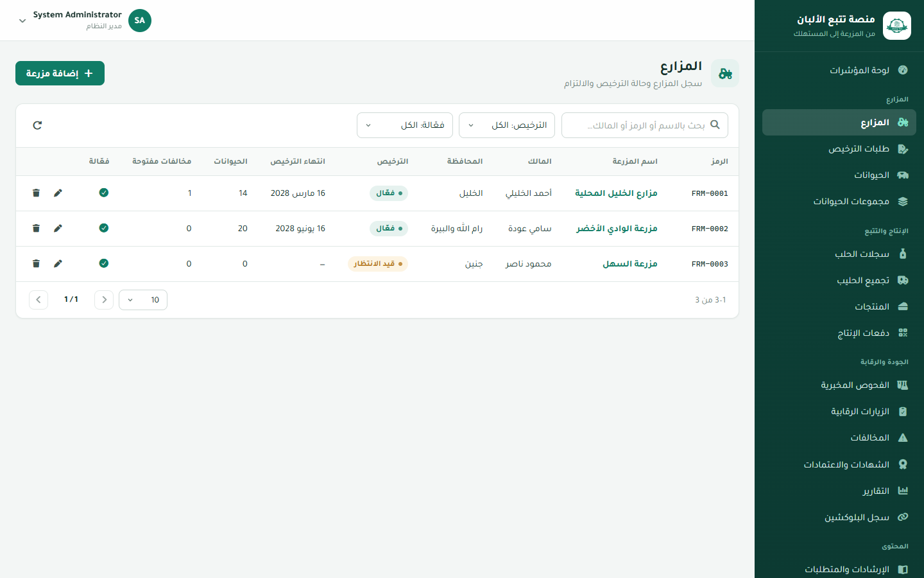This screenshot has height=578, width=924.
Task: Open الشهادات والاعتمادات
Action: 839,465
